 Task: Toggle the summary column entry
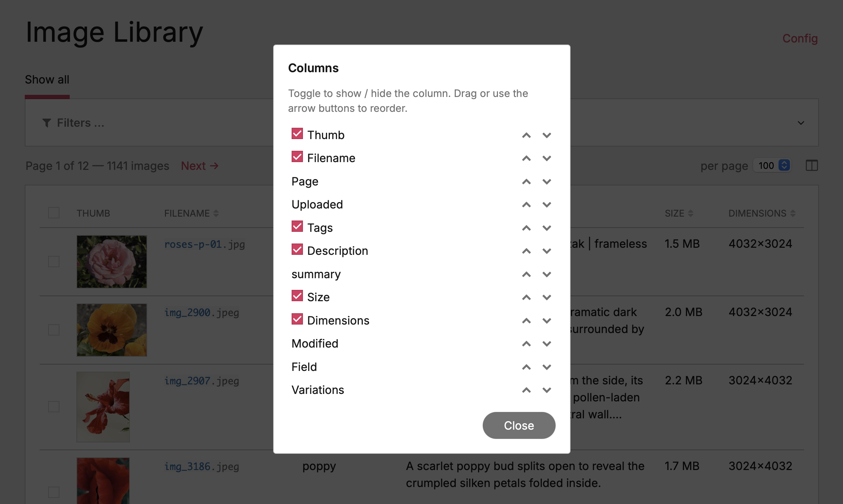click(316, 274)
